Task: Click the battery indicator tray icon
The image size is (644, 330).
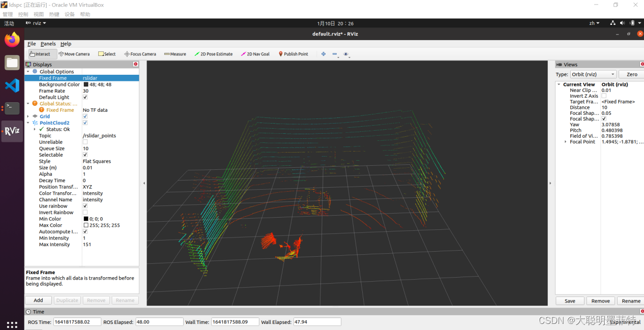Action: click(633, 23)
